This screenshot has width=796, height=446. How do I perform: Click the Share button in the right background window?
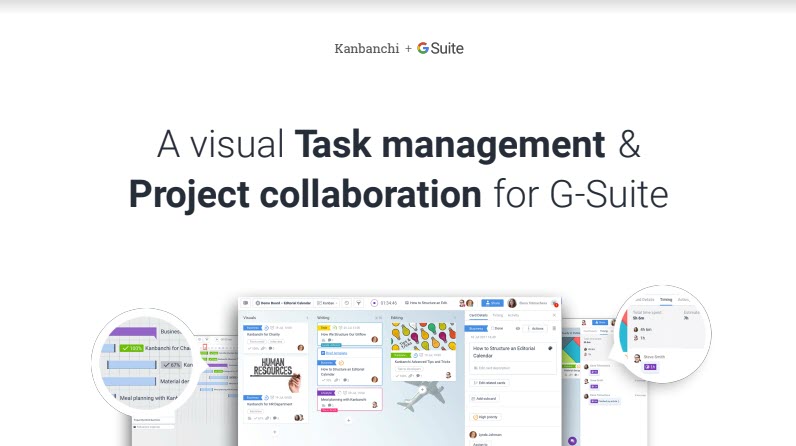600,322
